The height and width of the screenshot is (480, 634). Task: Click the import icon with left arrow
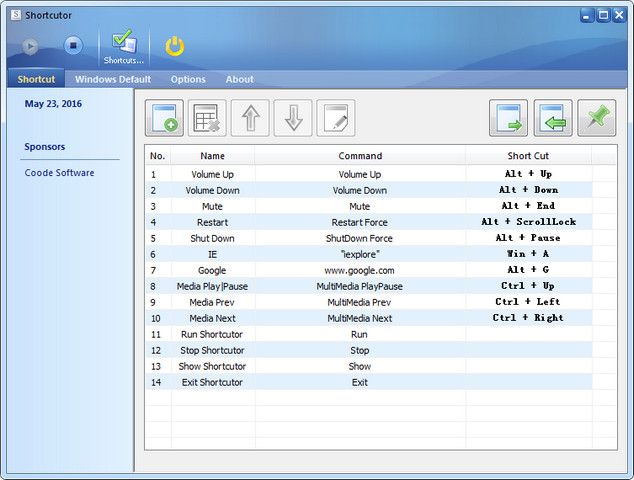pos(552,118)
